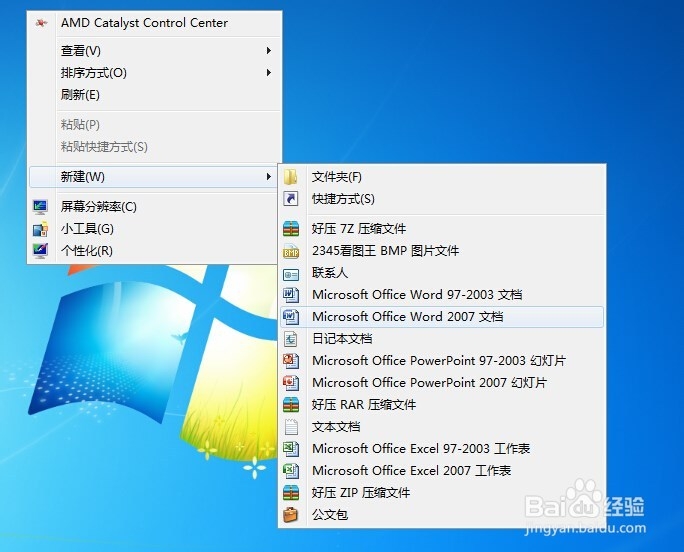Create Microsoft Office Word 97-2003 文档
The width and height of the screenshot is (684, 552).
442,295
